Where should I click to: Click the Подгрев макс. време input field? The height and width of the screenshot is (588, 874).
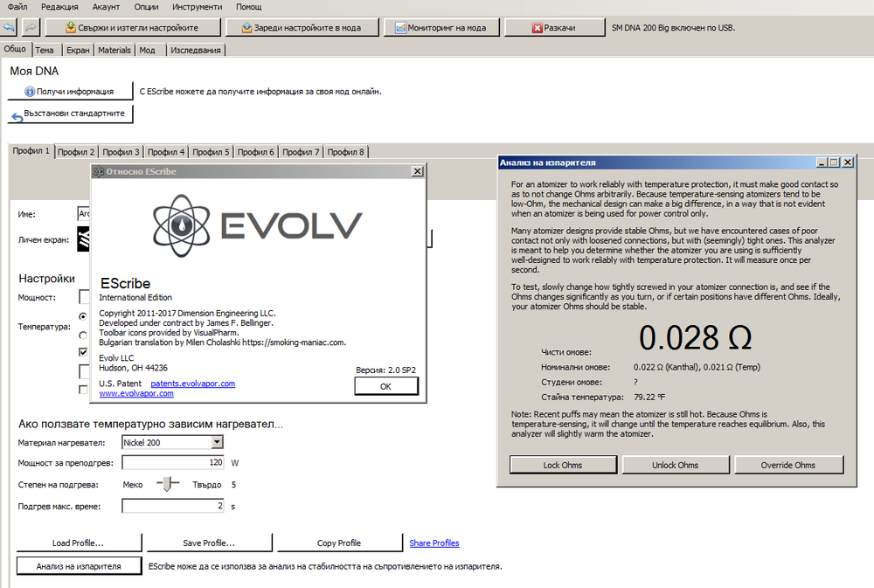[x=173, y=506]
